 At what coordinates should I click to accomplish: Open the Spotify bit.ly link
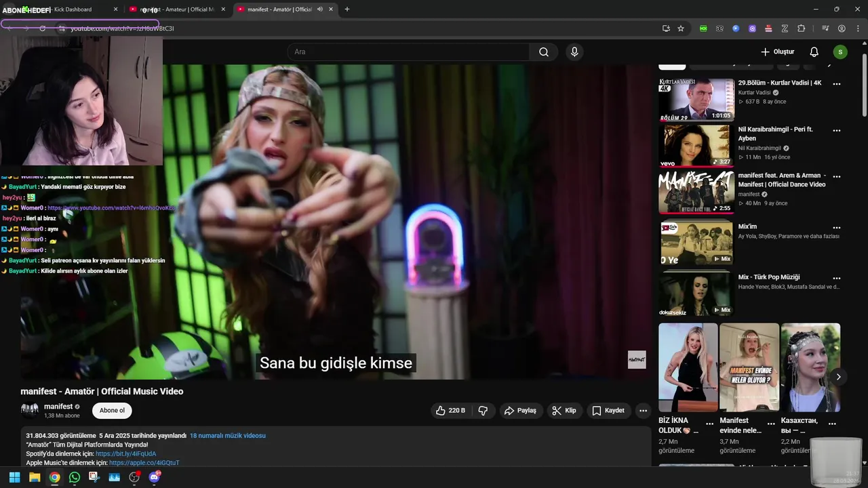(x=126, y=454)
